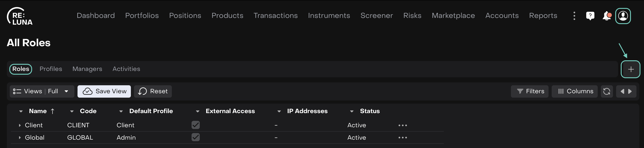Open the vertical three-dot overflow menu
Viewport: 644px width, 148px height.
click(x=574, y=16)
